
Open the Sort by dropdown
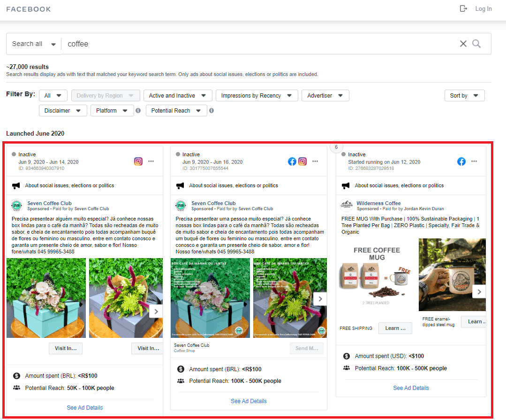pos(464,96)
